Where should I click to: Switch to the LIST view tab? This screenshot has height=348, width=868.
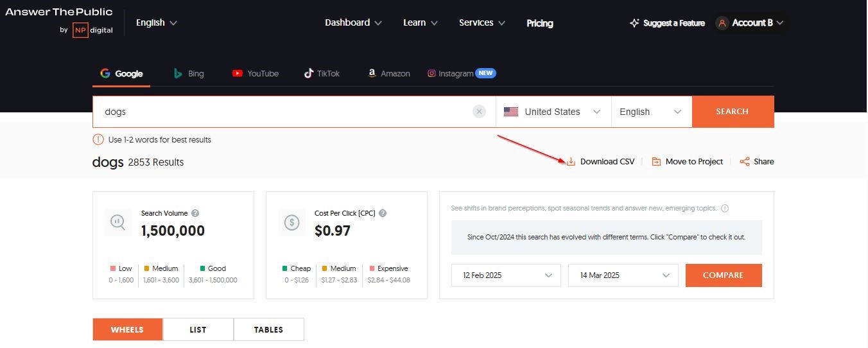click(x=198, y=329)
